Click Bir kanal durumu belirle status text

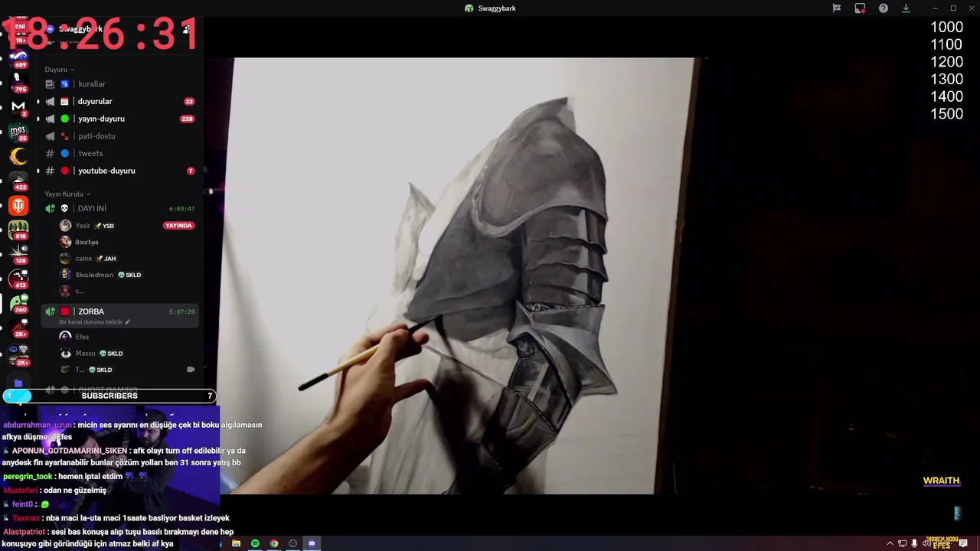click(90, 322)
